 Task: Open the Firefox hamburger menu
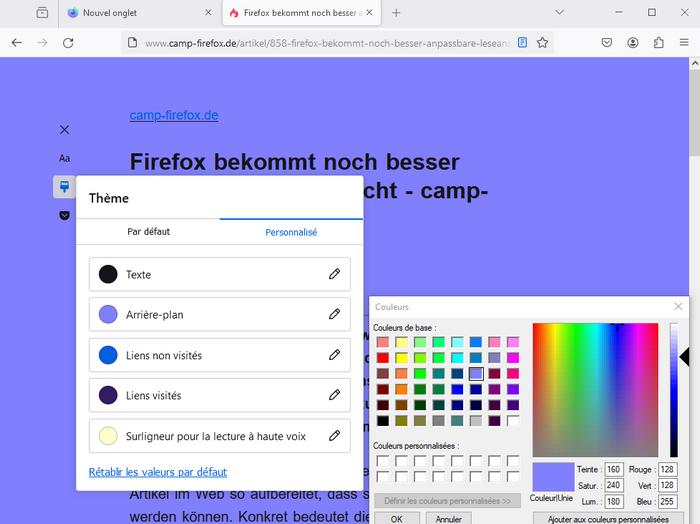(684, 43)
